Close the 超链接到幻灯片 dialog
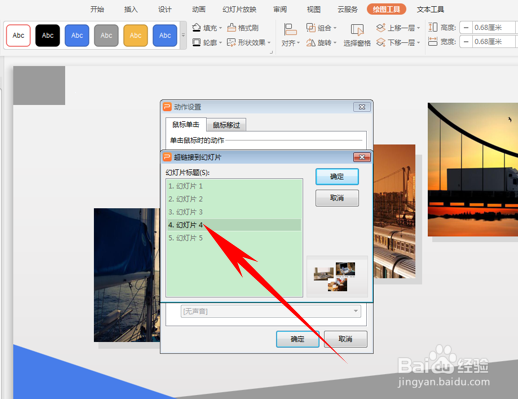 (362, 157)
